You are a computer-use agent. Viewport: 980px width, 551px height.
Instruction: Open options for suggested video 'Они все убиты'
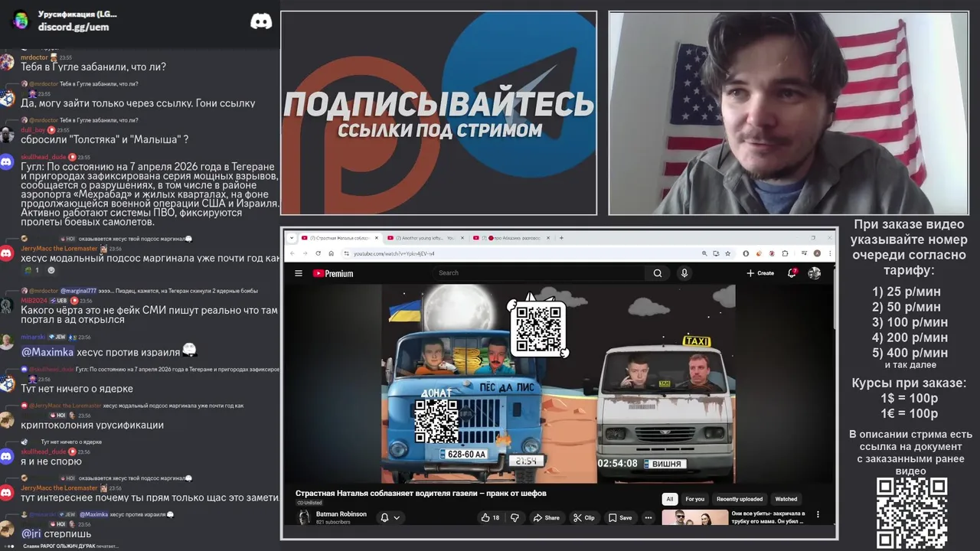tap(818, 515)
